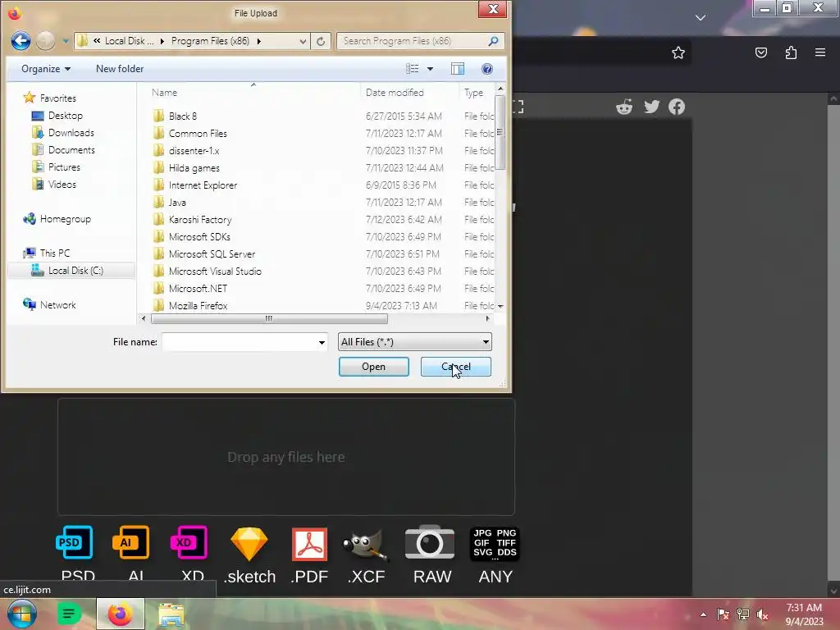Screen dimensions: 840x630
Task: Click the muted volume tray icon
Action: click(x=762, y=614)
